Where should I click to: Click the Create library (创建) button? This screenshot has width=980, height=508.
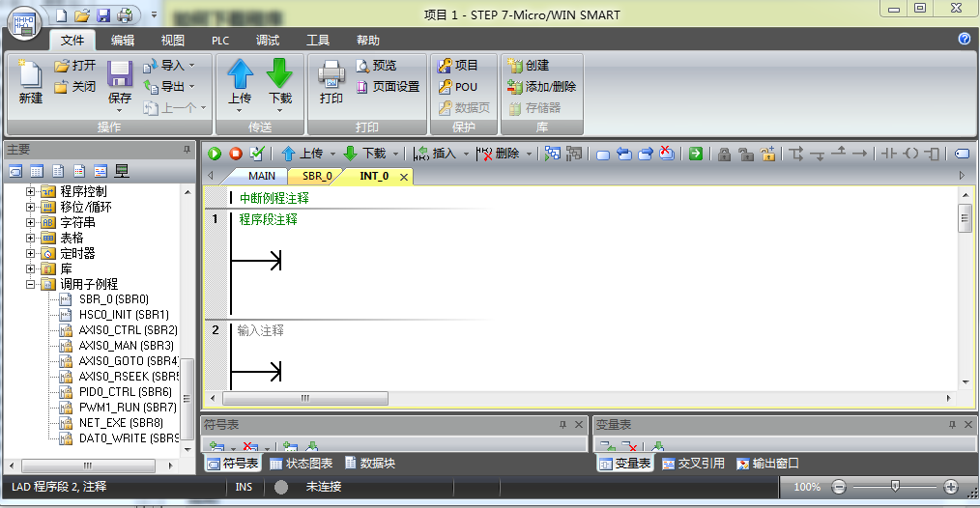click(529, 66)
